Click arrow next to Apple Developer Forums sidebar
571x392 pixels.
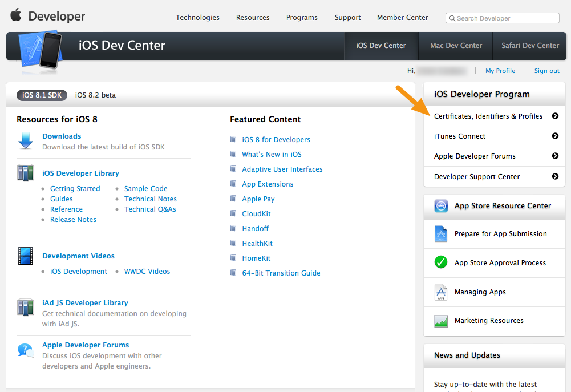click(555, 156)
